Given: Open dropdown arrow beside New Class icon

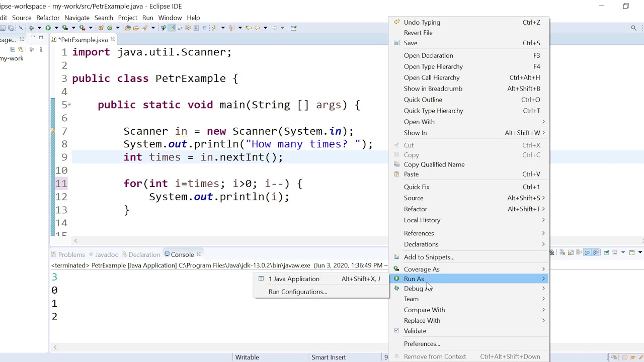Looking at the screenshot, I should [118, 28].
